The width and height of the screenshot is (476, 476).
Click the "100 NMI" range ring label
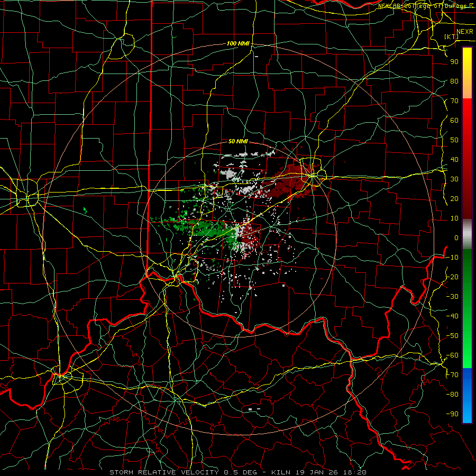[238, 44]
